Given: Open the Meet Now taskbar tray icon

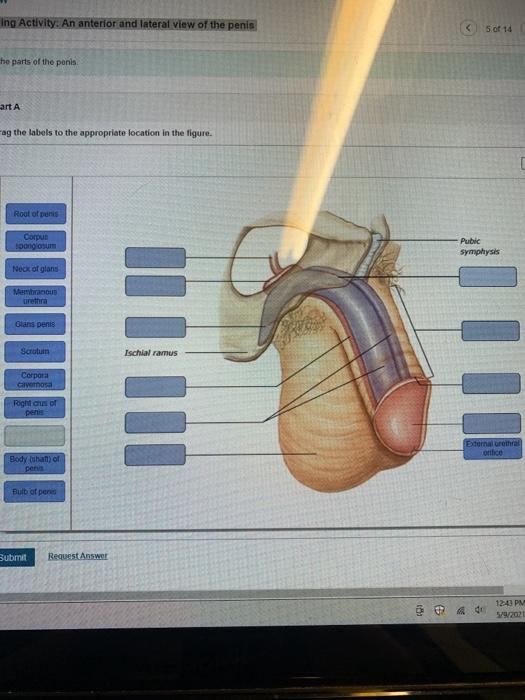Looking at the screenshot, I should coord(420,609).
